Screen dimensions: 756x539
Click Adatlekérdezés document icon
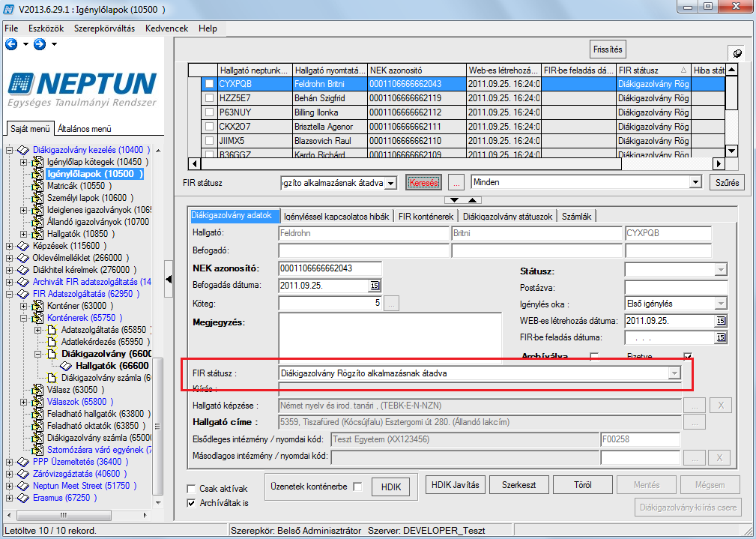pos(52,342)
